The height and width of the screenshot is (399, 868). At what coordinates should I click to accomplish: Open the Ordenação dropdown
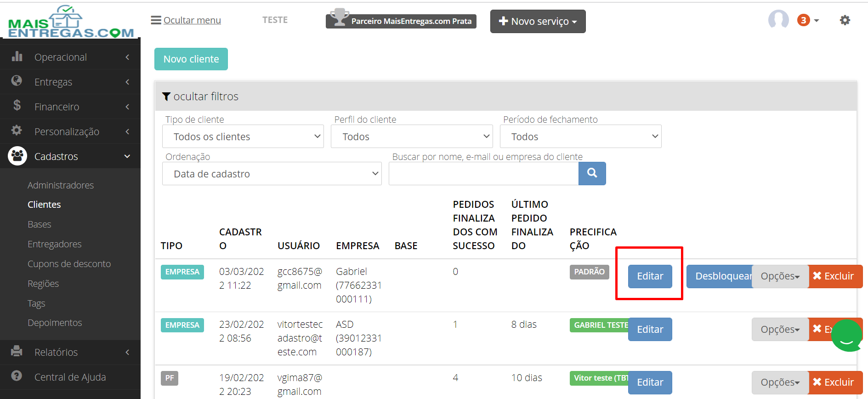272,174
